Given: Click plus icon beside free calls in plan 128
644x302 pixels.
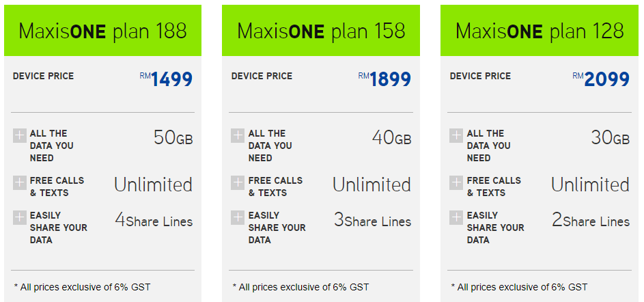Looking at the screenshot, I should coord(456,182).
